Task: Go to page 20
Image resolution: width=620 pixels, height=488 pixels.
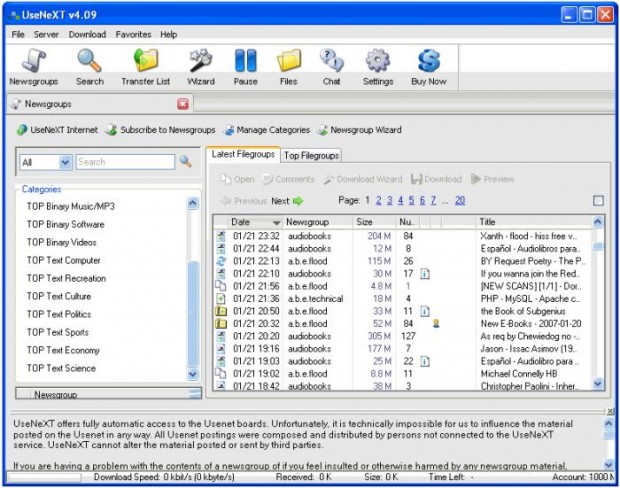Action: pyautogui.click(x=460, y=200)
